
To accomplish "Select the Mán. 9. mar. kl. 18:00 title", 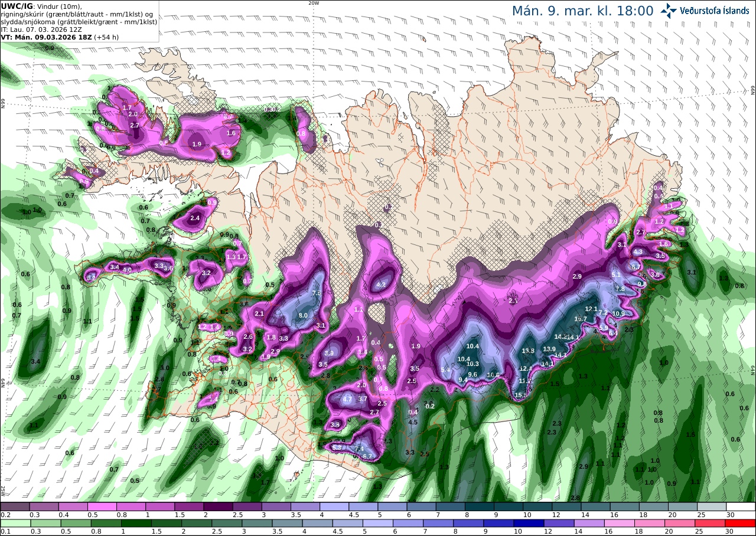I will pyautogui.click(x=582, y=11).
